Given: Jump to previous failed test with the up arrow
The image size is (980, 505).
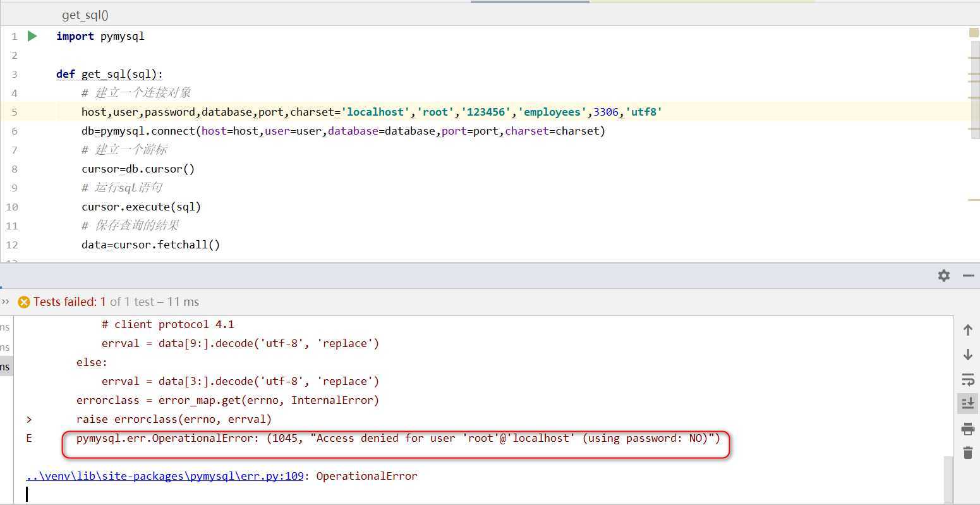Looking at the screenshot, I should pyautogui.click(x=967, y=330).
